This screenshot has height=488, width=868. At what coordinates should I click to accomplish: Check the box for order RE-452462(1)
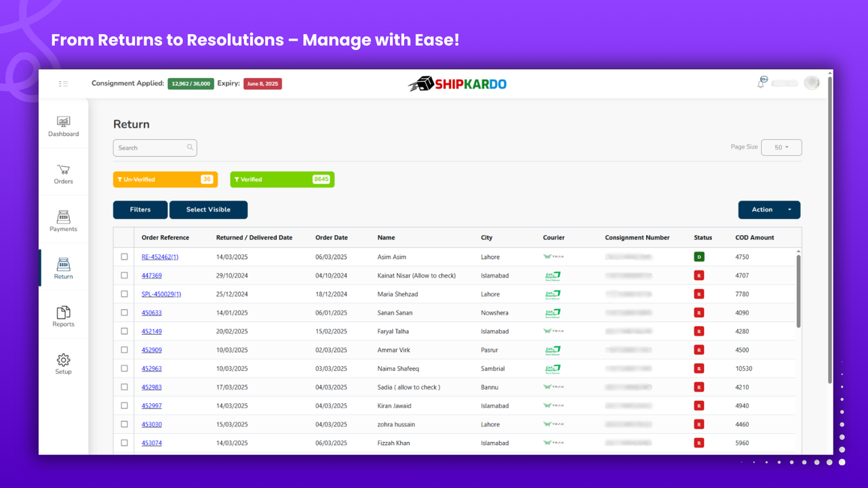(124, 257)
